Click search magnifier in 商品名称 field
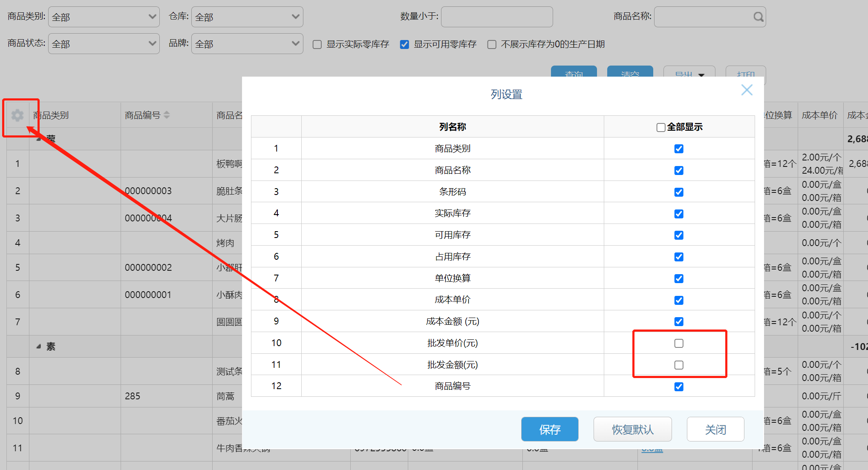This screenshot has height=470, width=868. pos(758,17)
